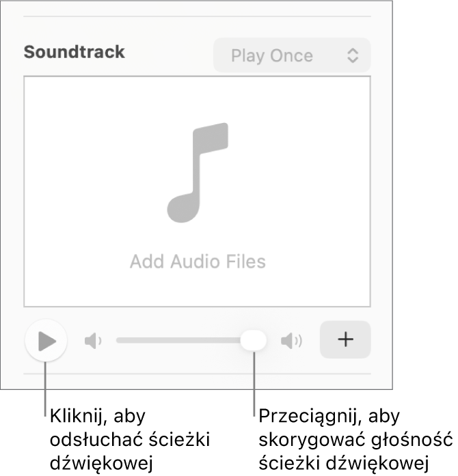Click the volume slider knob
The image size is (458, 476).
click(254, 340)
